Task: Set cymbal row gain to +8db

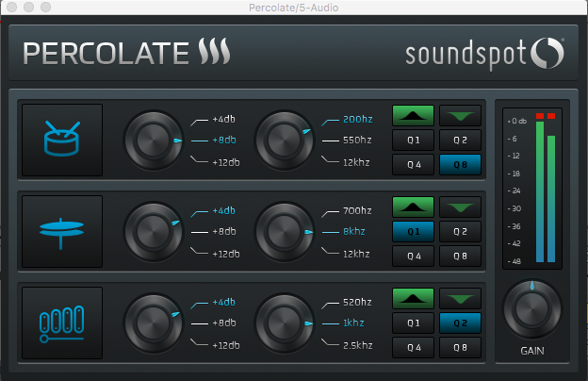Action: (x=224, y=232)
